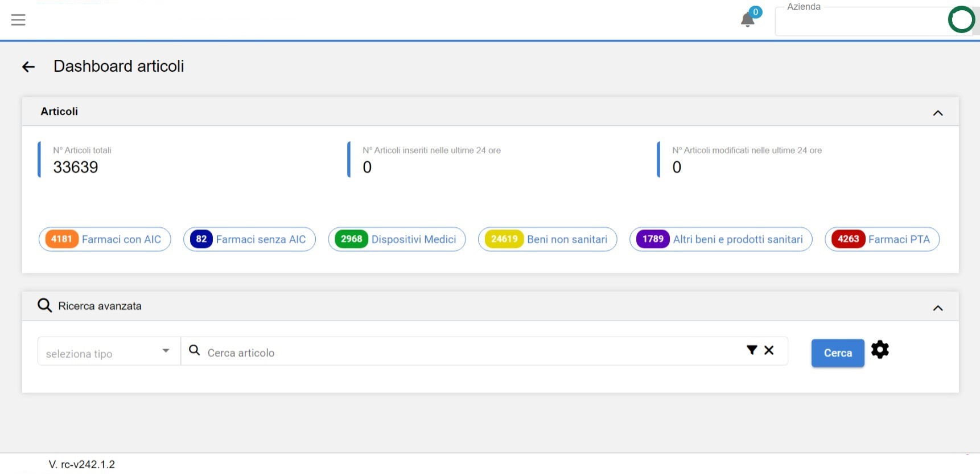Select the Dispositivi Medici chip
980x475 pixels.
397,239
